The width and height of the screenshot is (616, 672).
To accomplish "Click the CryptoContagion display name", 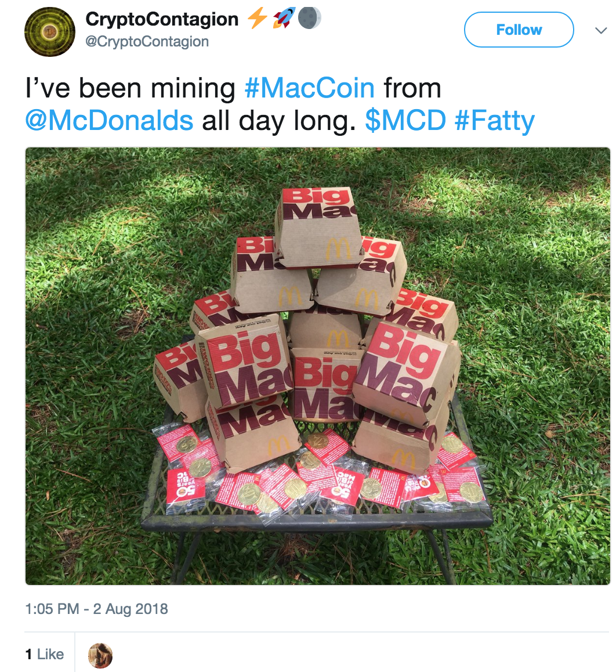I will click(162, 19).
